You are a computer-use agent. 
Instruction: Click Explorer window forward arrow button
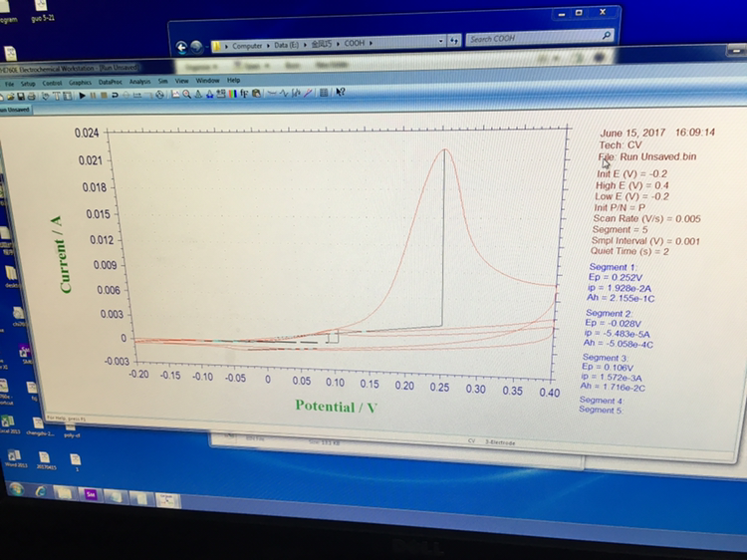point(196,47)
